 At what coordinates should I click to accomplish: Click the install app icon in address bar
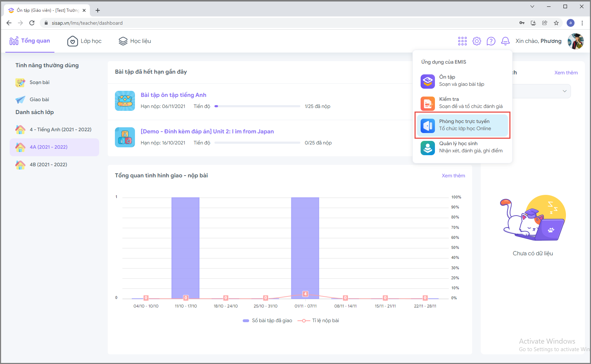(x=533, y=23)
